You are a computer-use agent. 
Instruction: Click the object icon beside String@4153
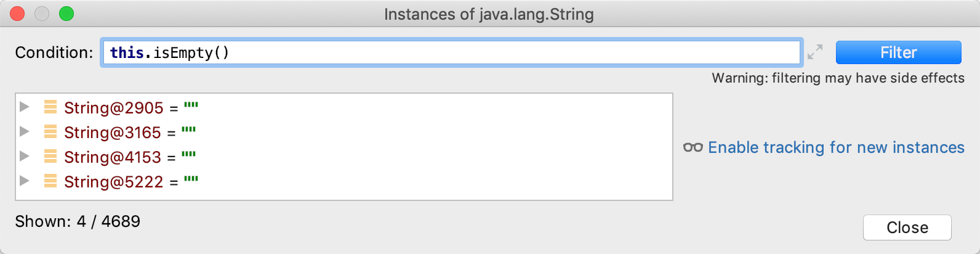coord(50,157)
